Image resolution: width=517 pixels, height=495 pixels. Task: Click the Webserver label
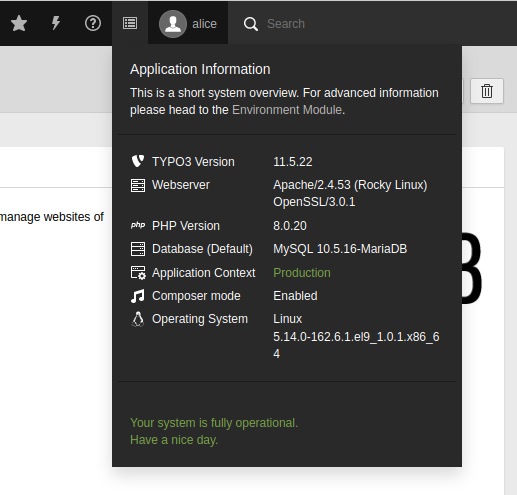point(181,185)
